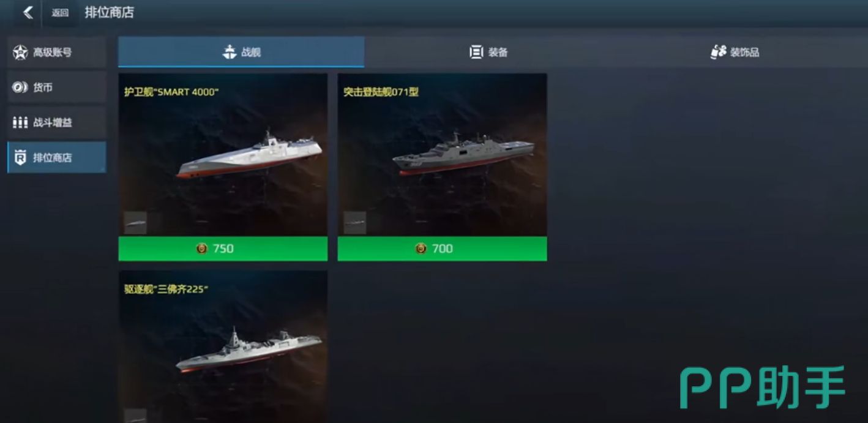Switch to the 战舰 warships tab

point(241,52)
